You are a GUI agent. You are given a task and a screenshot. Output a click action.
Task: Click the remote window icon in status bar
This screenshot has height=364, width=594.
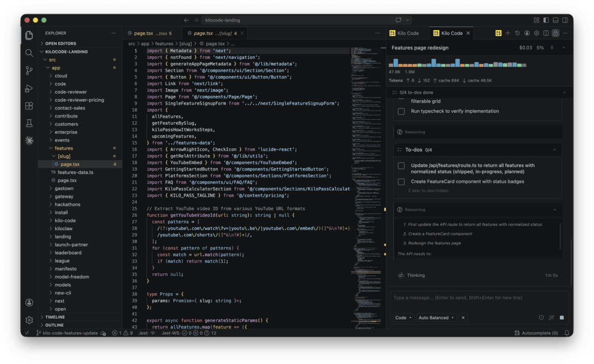27,333
